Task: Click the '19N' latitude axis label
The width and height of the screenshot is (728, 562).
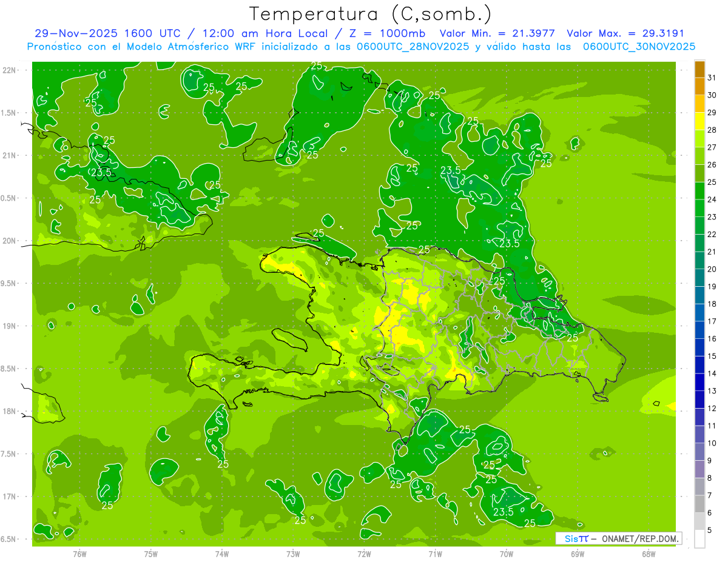Action: [x=10, y=326]
